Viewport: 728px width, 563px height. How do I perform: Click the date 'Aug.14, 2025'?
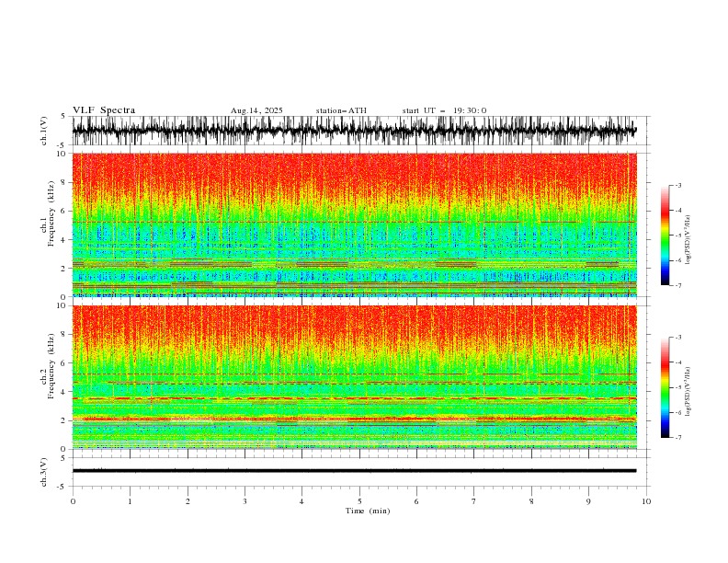coord(256,110)
